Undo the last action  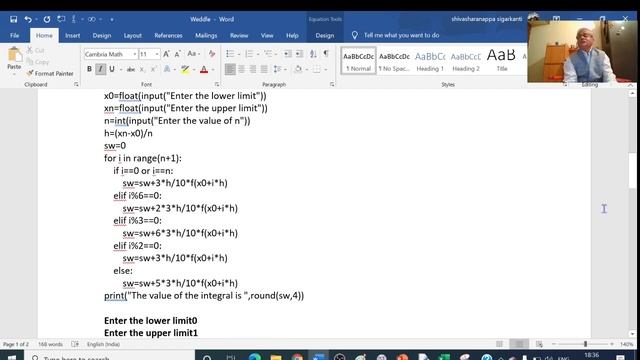27,19
